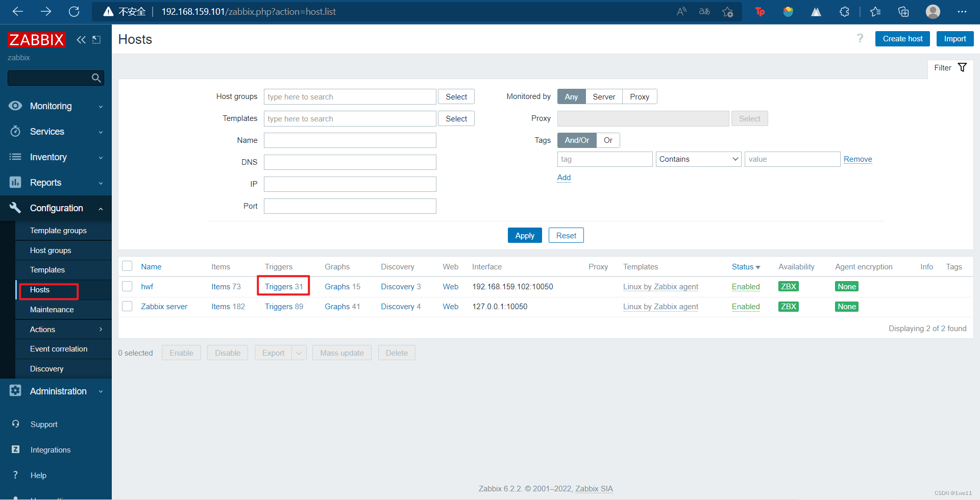Expand the Administration menu
Screen dimensions: 980x500
pos(56,391)
